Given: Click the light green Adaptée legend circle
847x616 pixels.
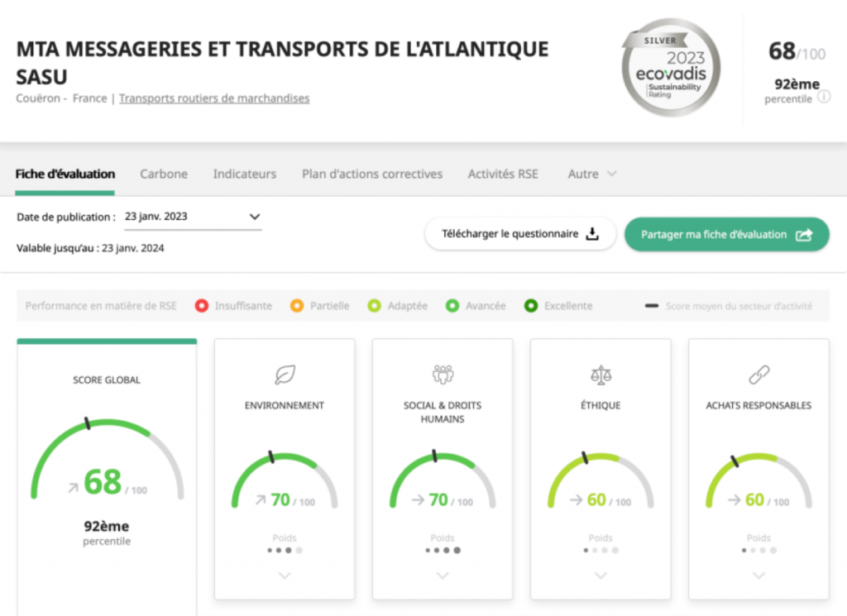Looking at the screenshot, I should [x=375, y=306].
